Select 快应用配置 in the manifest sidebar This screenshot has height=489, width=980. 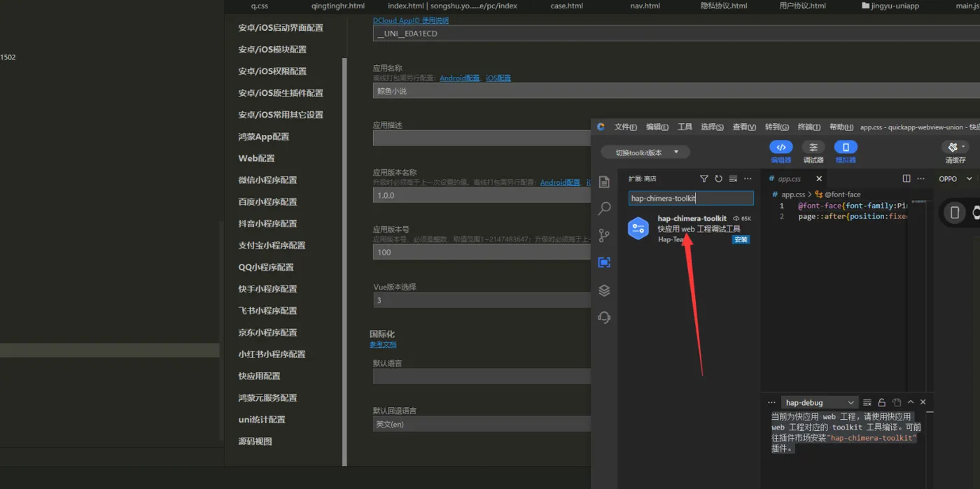pyautogui.click(x=259, y=376)
